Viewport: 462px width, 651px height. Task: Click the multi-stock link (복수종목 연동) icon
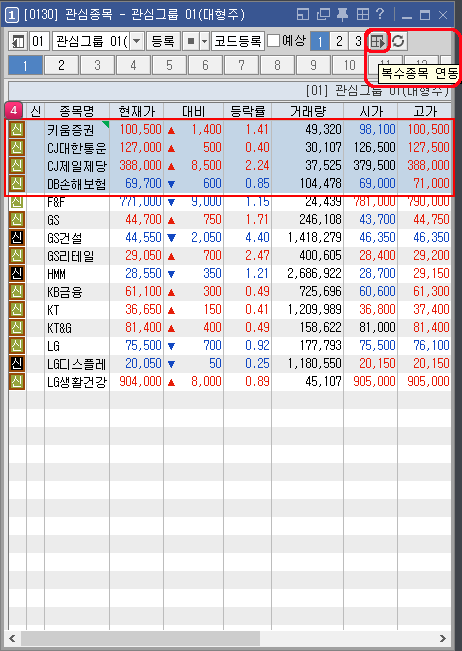pos(378,41)
